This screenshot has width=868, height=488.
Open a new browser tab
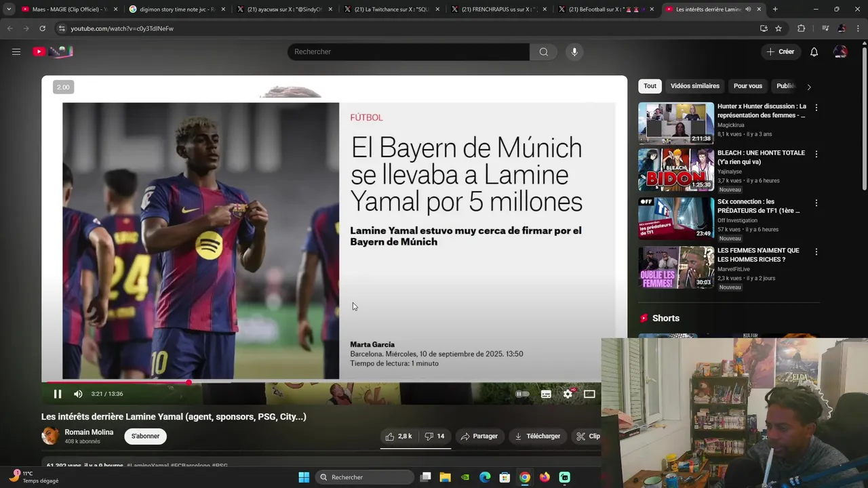point(775,9)
